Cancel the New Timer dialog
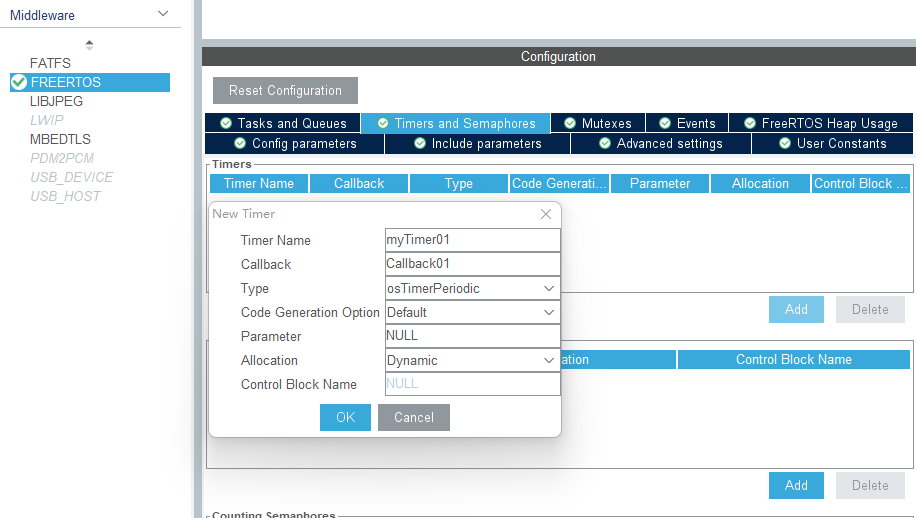Image resolution: width=916 pixels, height=518 pixels. coord(413,417)
